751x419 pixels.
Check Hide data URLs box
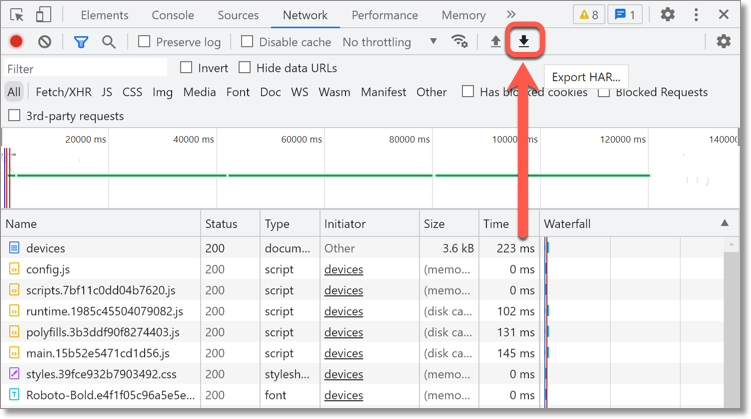point(245,68)
